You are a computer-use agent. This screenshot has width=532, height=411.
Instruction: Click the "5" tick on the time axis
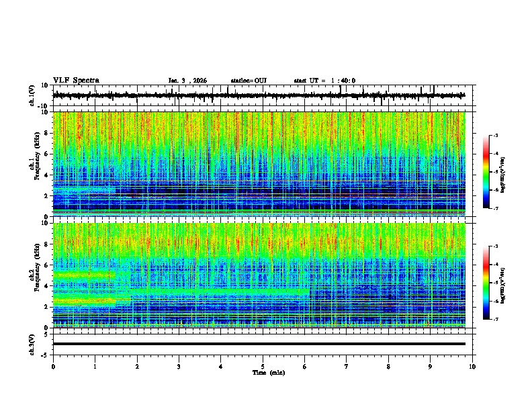(x=263, y=367)
